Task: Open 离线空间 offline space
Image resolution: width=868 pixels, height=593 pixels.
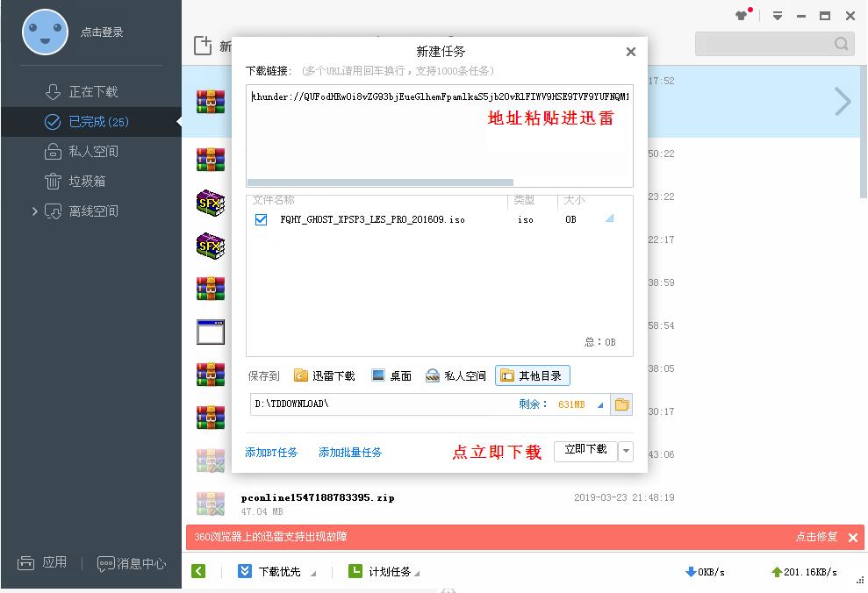Action: tap(82, 211)
